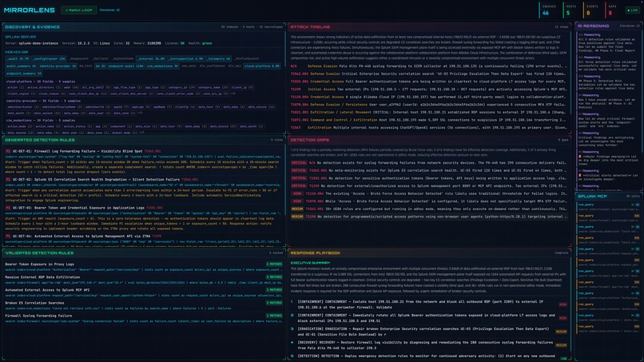Select the cim_modactions 3K index chip
The image size is (644, 362).
tap(163, 66)
